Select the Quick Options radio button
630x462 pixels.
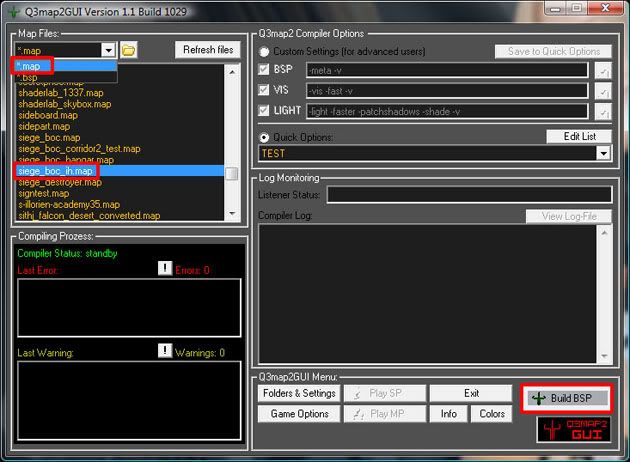coord(264,138)
